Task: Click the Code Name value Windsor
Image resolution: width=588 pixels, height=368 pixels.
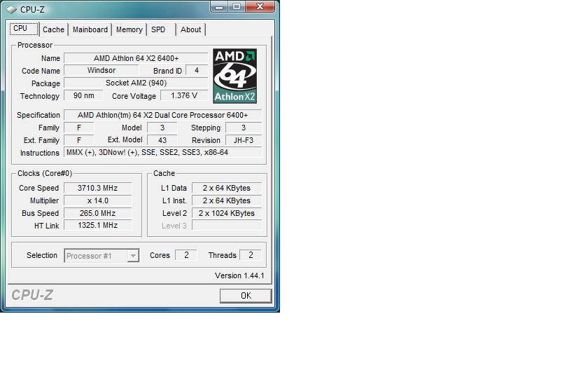Action: [x=101, y=71]
